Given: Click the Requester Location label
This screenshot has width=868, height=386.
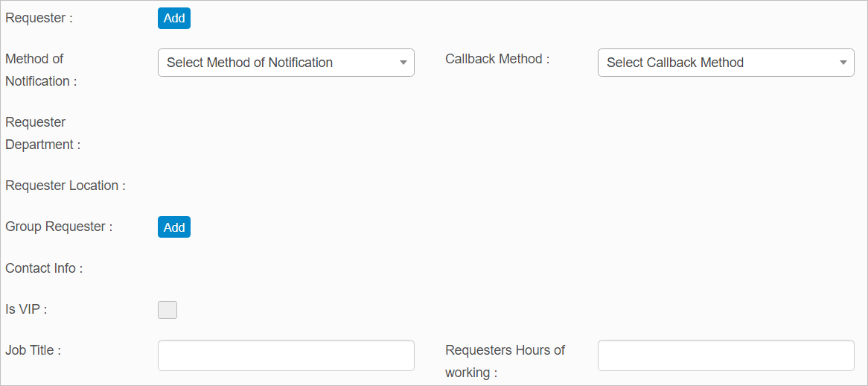Looking at the screenshot, I should pos(65,186).
